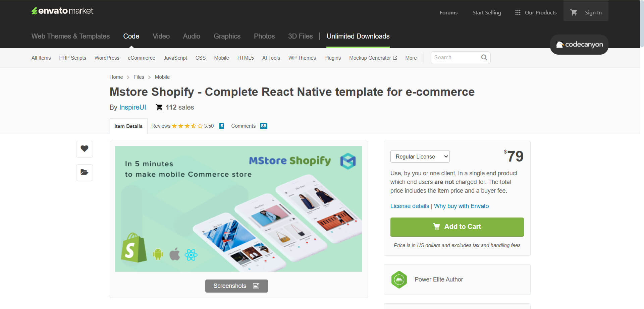Open AI Tools category
This screenshot has height=309, width=644.
271,58
